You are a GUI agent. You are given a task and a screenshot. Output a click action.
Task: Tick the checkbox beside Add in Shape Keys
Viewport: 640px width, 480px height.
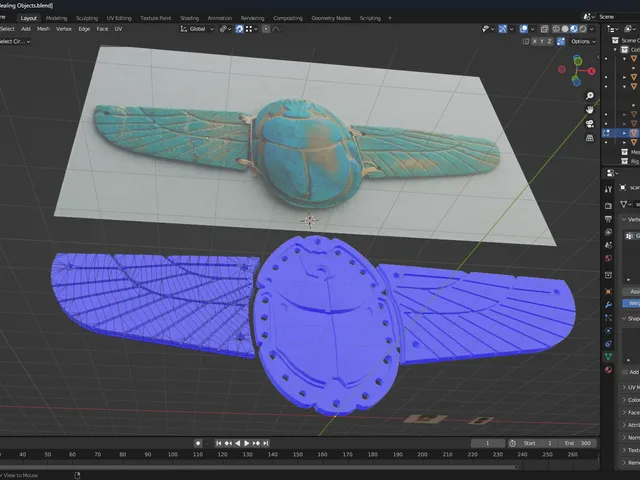click(x=625, y=372)
